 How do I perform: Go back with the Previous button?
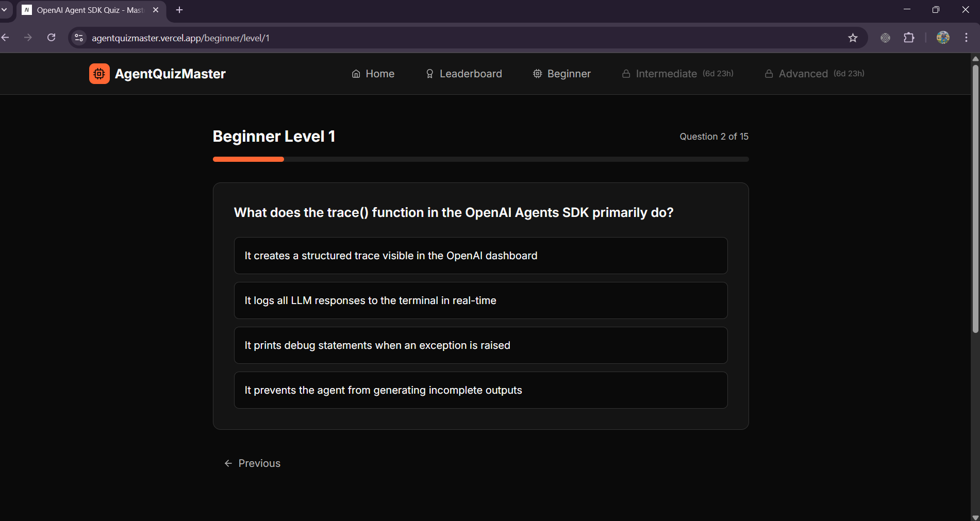click(252, 463)
